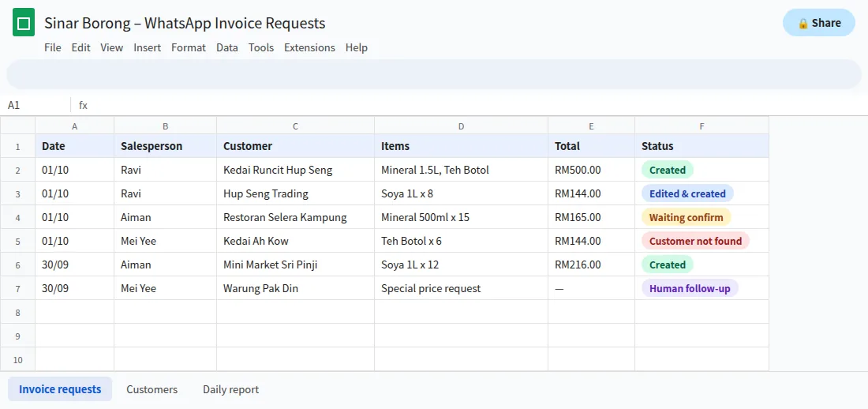Select row 10 header number
Image resolution: width=868 pixels, height=409 pixels.
17,359
